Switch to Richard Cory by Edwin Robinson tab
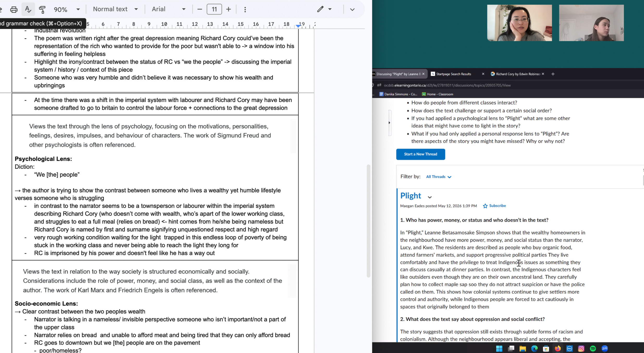 518,74
